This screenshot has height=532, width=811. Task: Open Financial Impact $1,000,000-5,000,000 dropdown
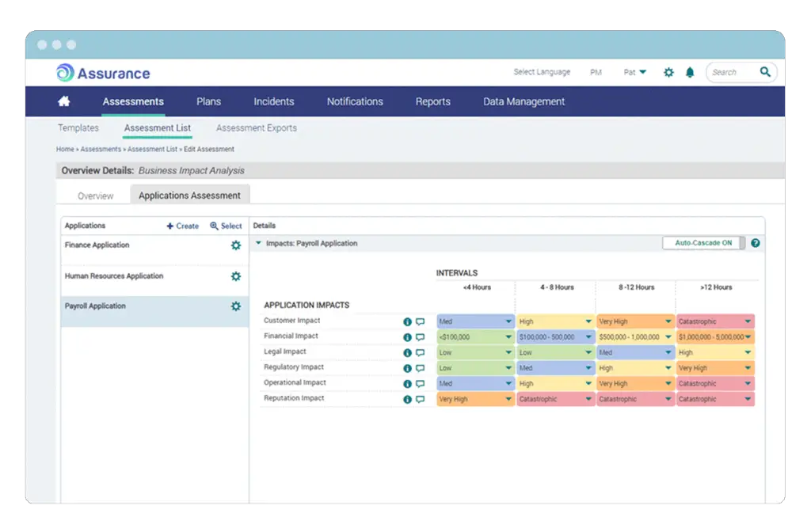pyautogui.click(x=715, y=337)
